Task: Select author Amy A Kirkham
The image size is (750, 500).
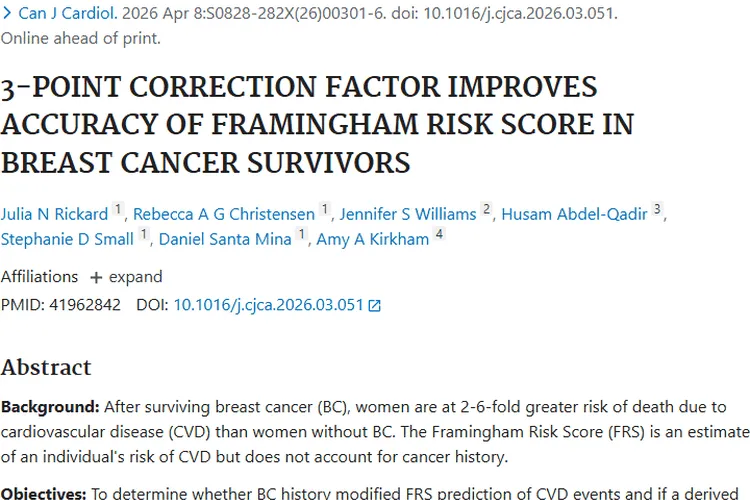Action: point(372,239)
